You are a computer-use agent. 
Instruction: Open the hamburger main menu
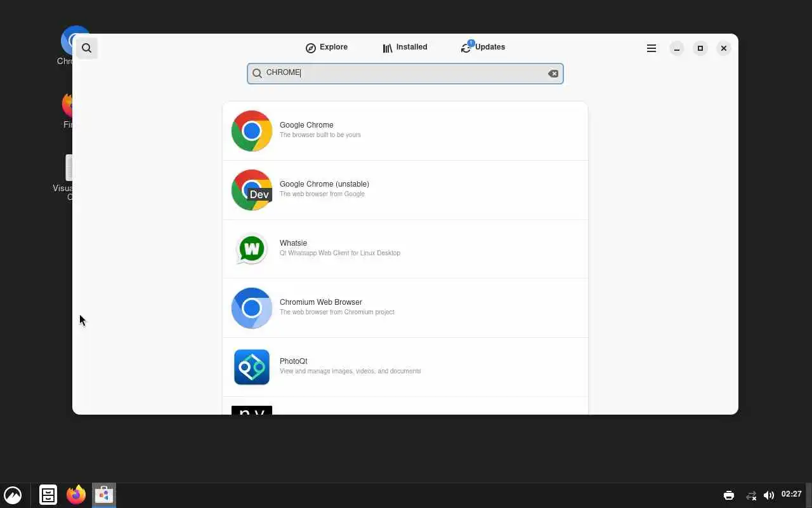pos(652,48)
